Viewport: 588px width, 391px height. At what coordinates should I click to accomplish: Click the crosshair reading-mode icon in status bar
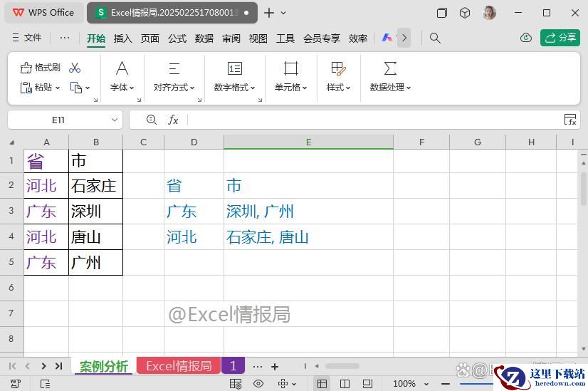pyautogui.click(x=283, y=383)
